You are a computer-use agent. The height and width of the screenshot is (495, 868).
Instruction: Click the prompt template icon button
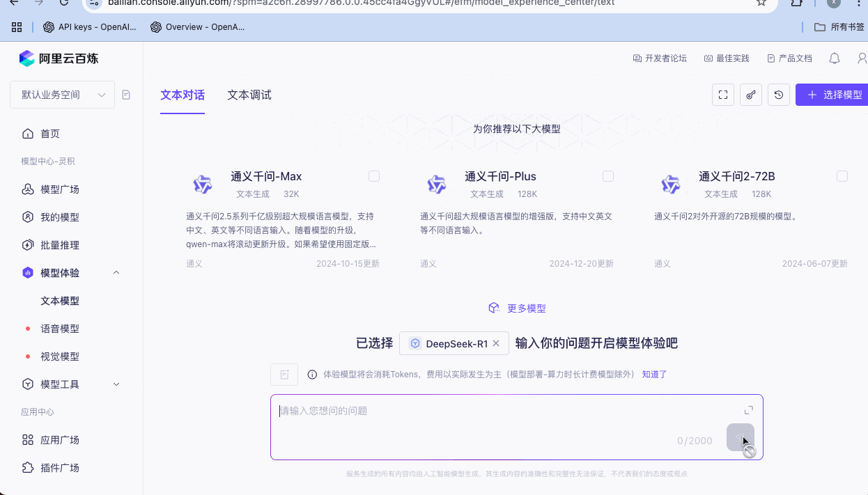[x=284, y=375]
